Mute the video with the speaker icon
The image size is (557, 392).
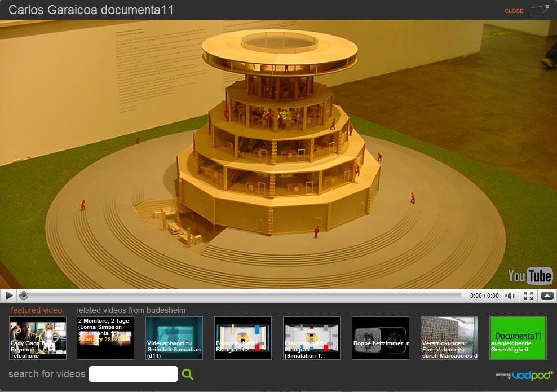point(510,296)
